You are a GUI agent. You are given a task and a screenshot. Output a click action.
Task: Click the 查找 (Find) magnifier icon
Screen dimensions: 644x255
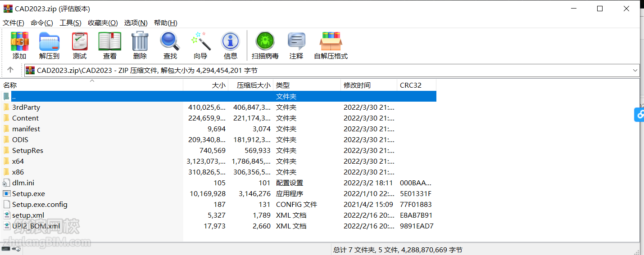[x=170, y=41]
